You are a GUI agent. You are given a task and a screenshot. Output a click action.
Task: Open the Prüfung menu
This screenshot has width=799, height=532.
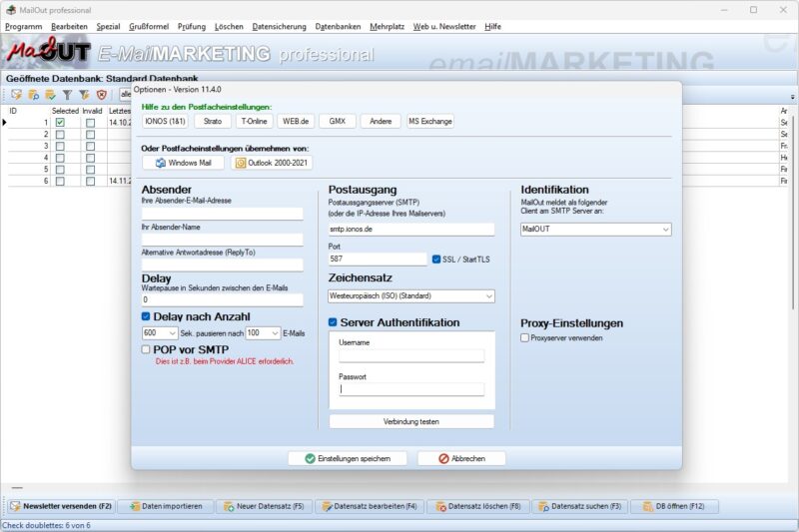[x=192, y=27]
